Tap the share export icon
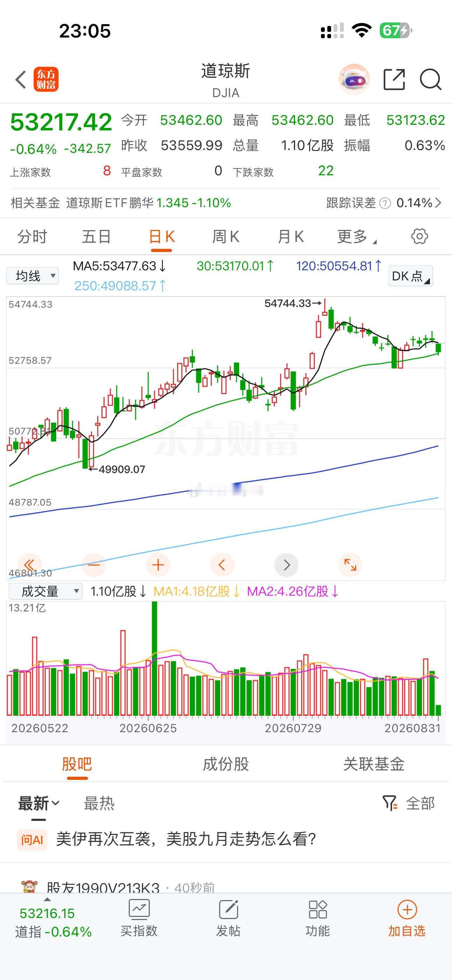Image resolution: width=452 pixels, height=980 pixels. [394, 80]
